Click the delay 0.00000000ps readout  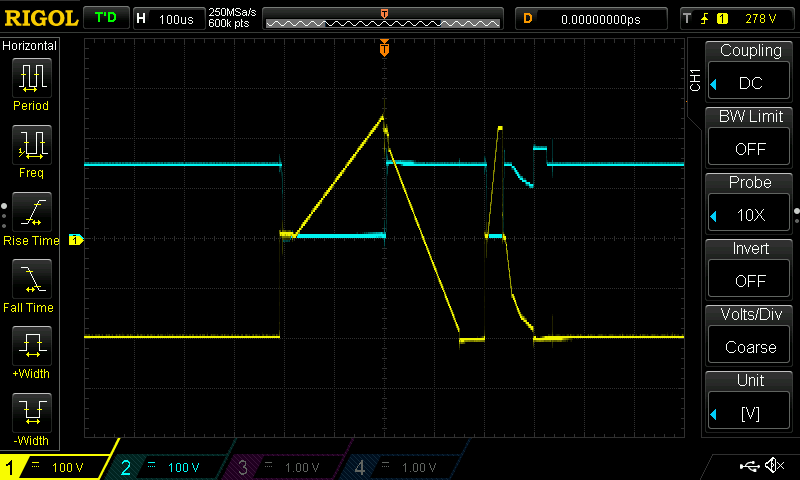click(x=601, y=19)
